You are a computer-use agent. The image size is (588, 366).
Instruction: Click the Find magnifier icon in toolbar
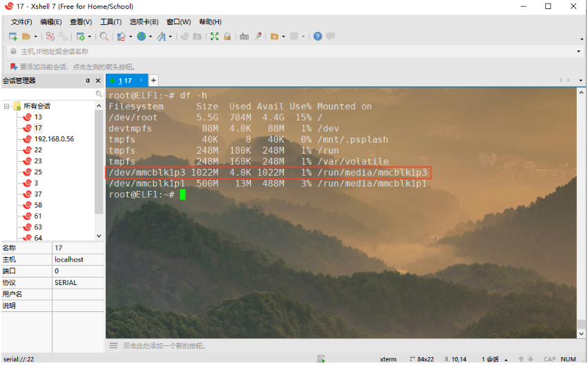pyautogui.click(x=104, y=36)
